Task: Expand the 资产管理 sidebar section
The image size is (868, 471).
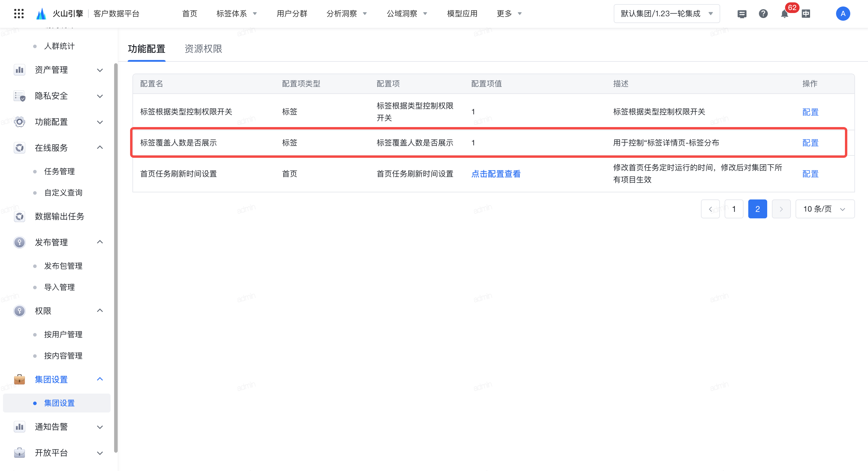Action: (x=100, y=70)
